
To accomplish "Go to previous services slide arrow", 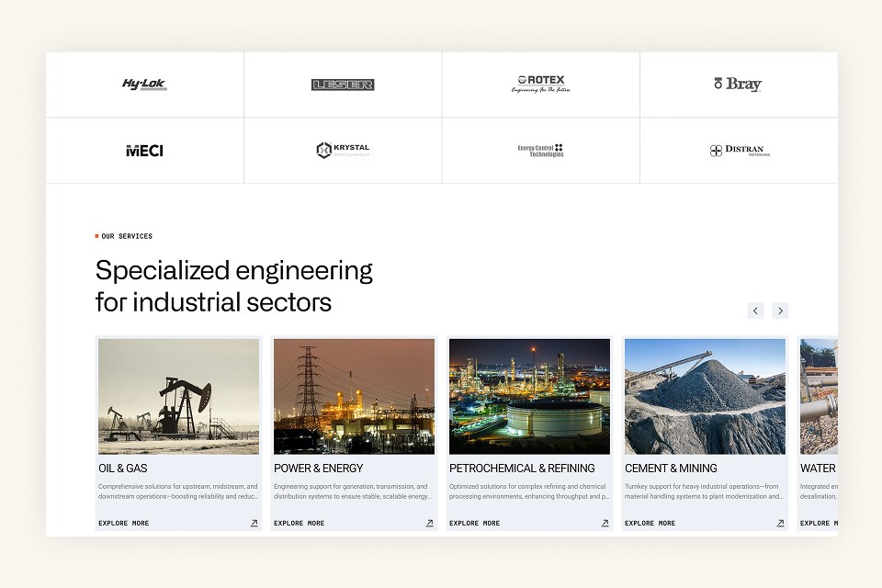I will coord(755,311).
